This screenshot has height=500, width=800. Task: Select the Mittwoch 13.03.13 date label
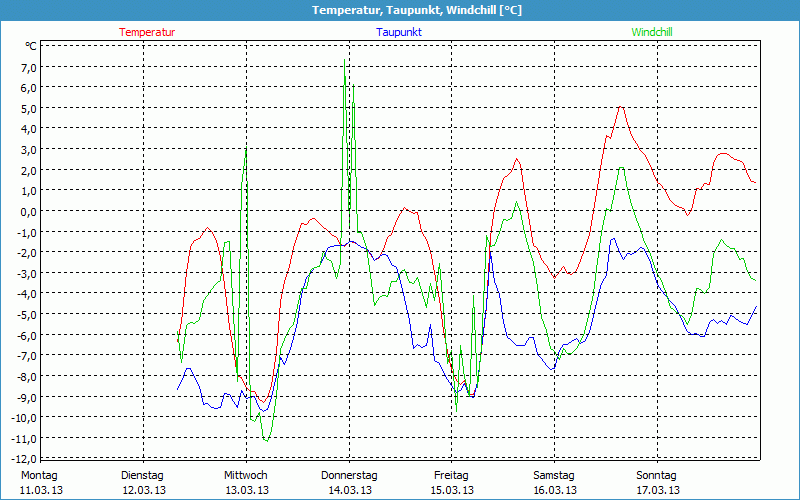coord(245,482)
